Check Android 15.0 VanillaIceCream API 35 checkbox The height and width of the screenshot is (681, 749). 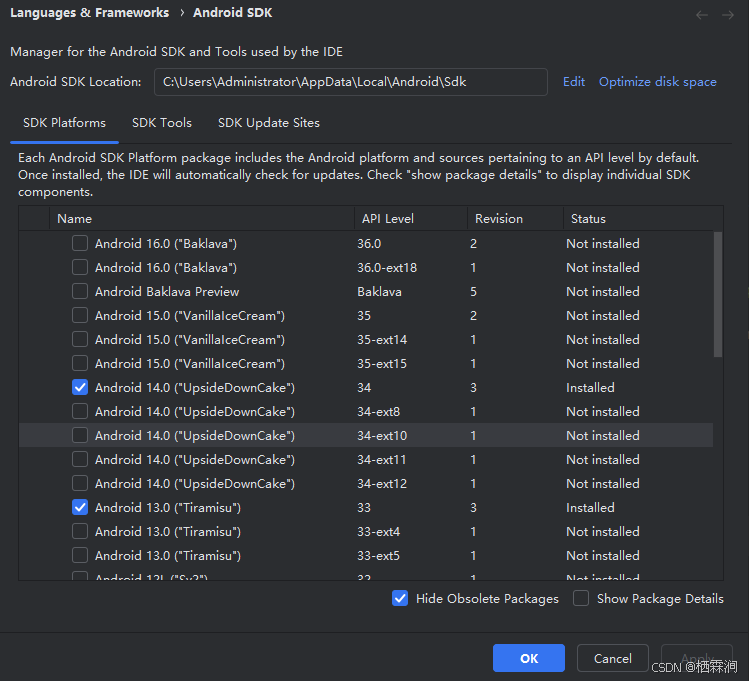(80, 315)
